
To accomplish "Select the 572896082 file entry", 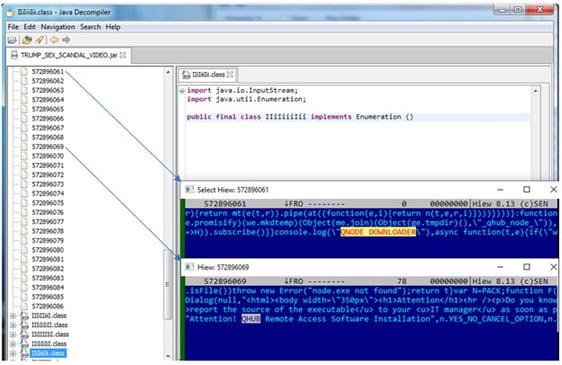I will [48, 269].
